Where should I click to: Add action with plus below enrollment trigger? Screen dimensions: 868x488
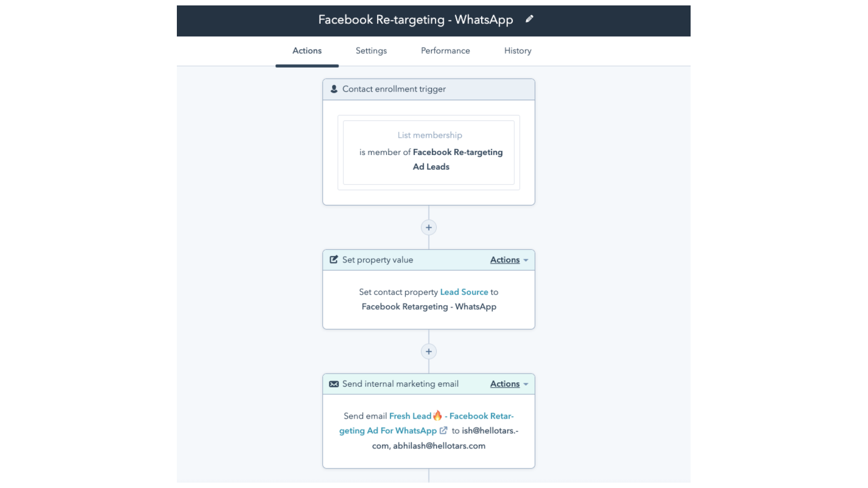(429, 228)
